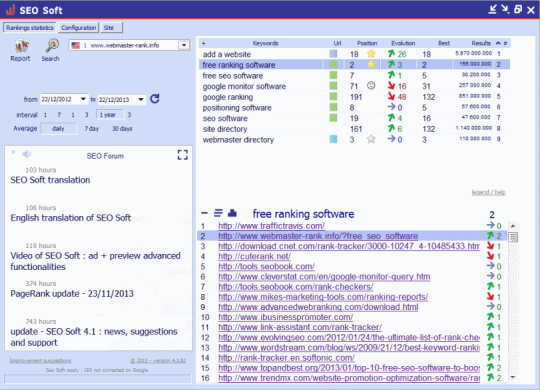540x390 pixels.
Task: Select daily average
Action: click(x=58, y=129)
